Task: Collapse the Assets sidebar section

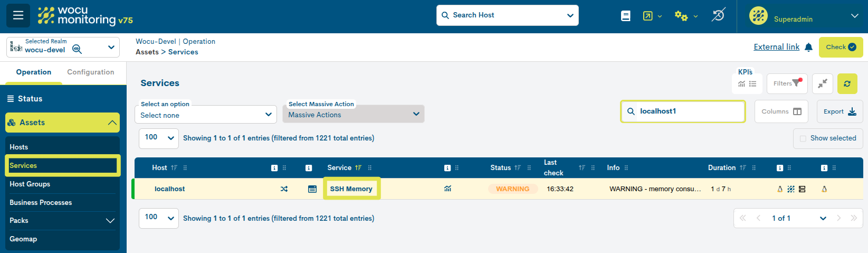Action: click(63, 123)
